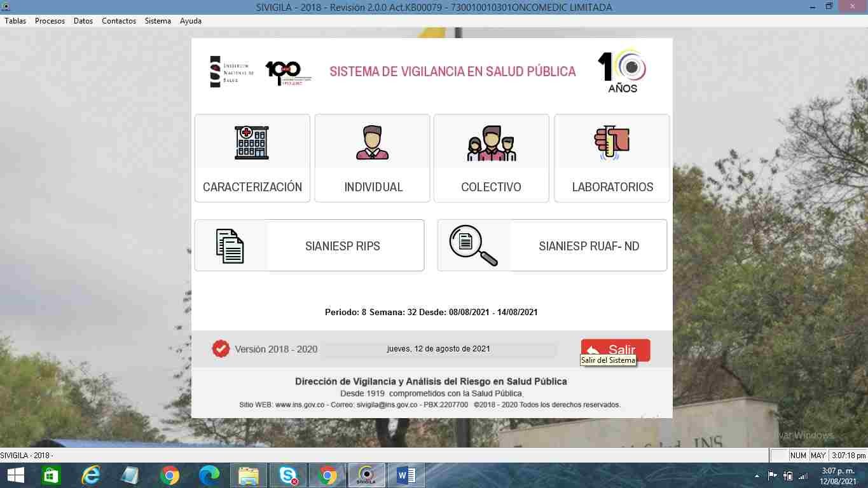Open File Explorer in the taskbar
Image resolution: width=868 pixels, height=488 pixels.
(x=248, y=475)
